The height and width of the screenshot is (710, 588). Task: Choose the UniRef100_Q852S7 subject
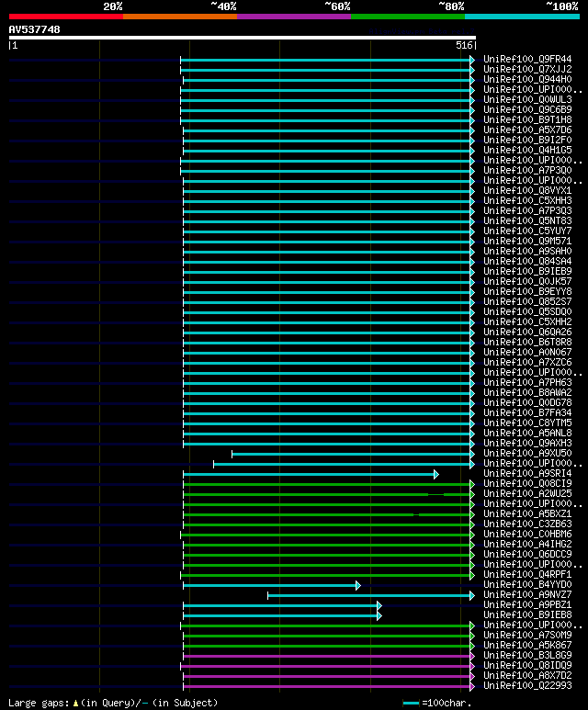(x=527, y=301)
